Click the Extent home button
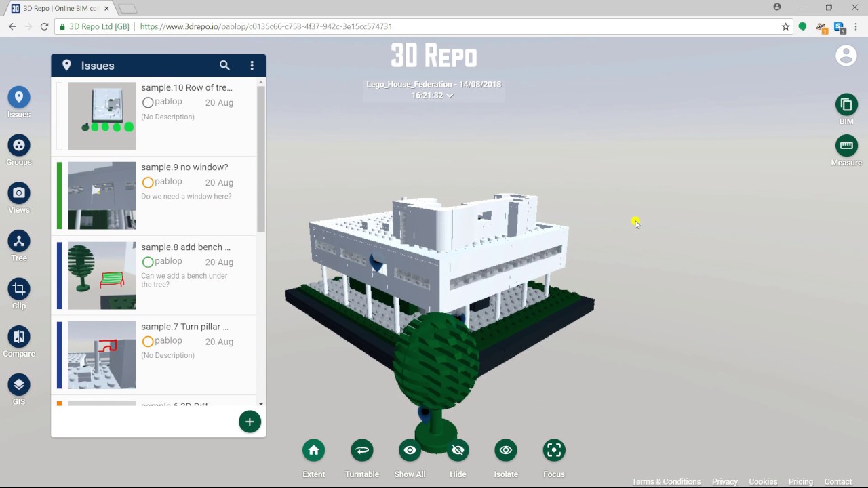Screen dimensions: 868x488 coord(313,450)
